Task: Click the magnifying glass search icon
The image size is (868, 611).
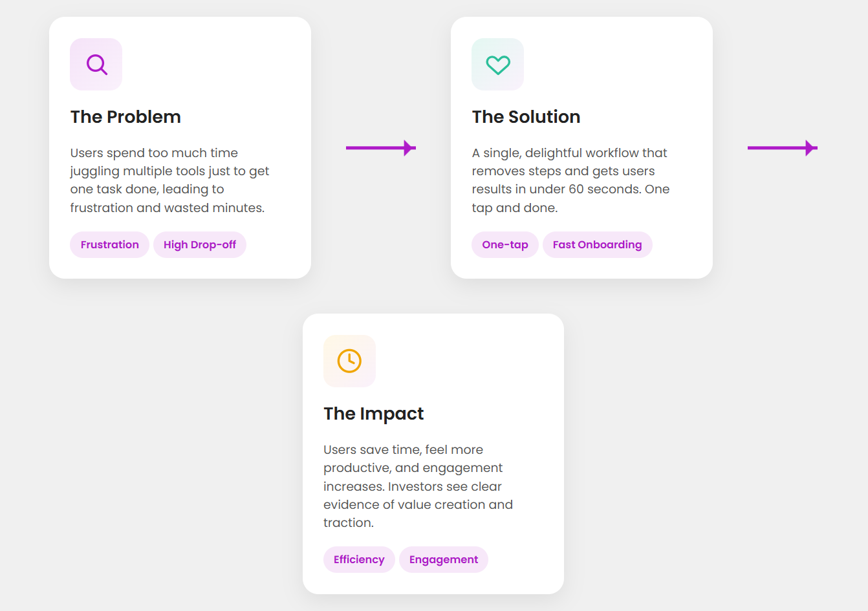Action: (x=96, y=65)
